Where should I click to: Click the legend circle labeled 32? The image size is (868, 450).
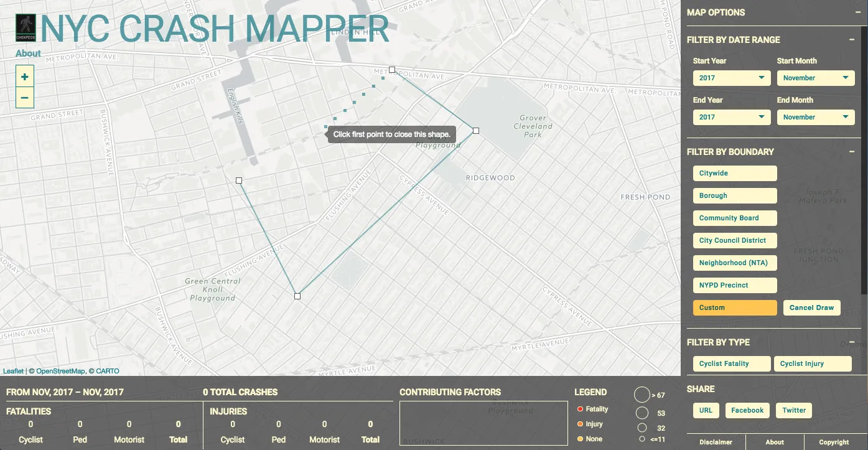click(x=642, y=428)
